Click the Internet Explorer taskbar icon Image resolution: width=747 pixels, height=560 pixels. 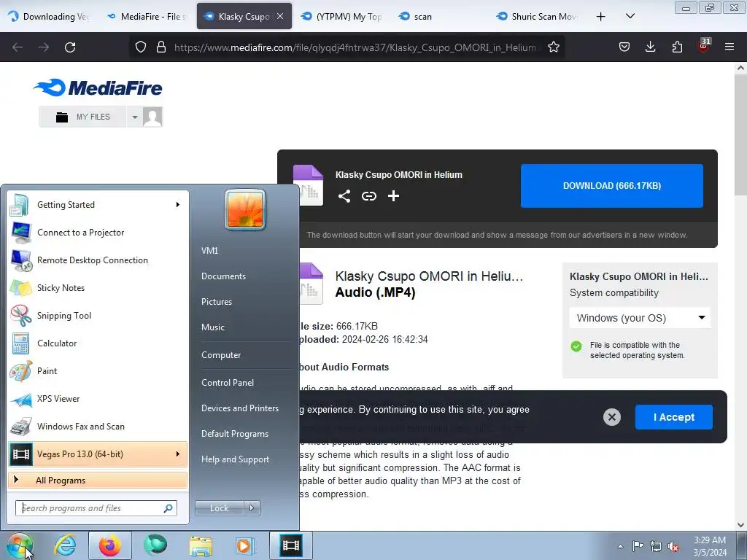(65, 545)
